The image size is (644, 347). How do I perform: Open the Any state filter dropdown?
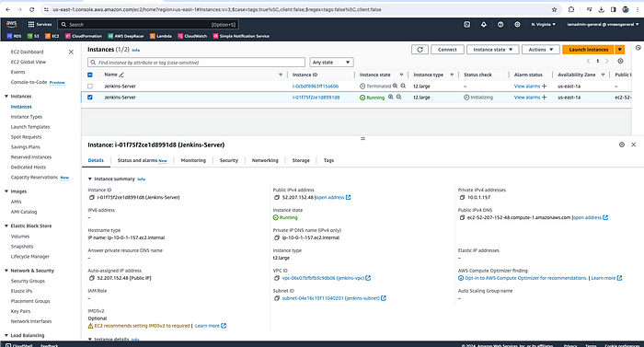[x=331, y=63]
